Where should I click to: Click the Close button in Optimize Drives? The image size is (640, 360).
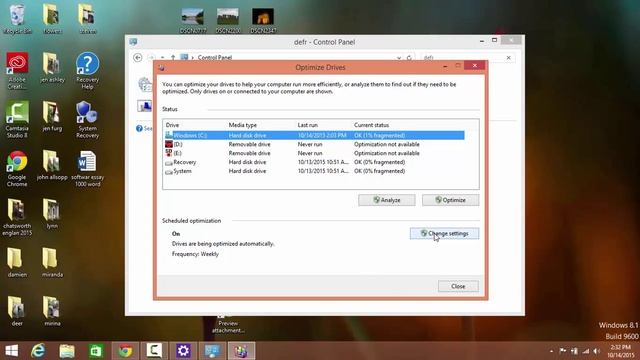pyautogui.click(x=458, y=286)
